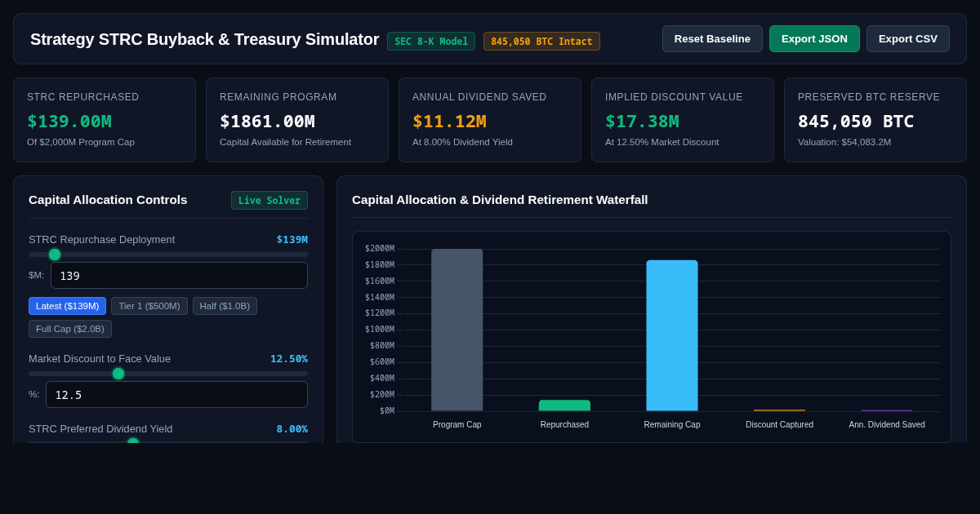
Task: Focus the $M repurchase amount input field
Action: coord(179,275)
